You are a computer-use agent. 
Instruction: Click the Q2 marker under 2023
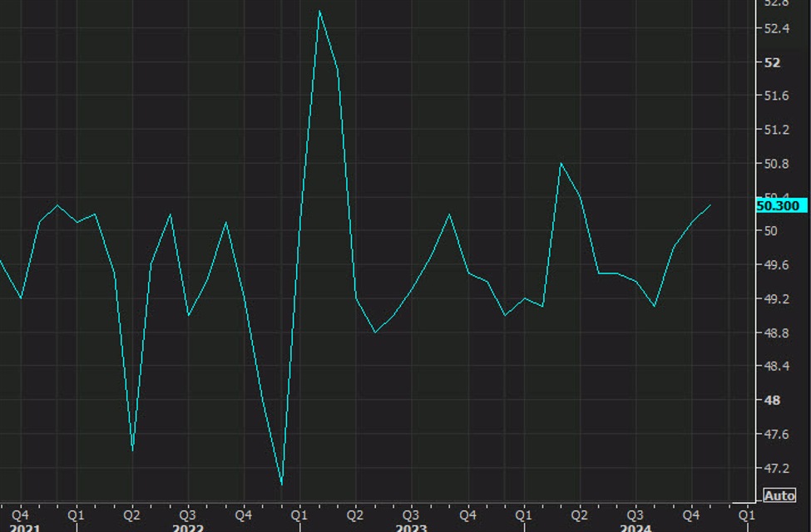[356, 515]
